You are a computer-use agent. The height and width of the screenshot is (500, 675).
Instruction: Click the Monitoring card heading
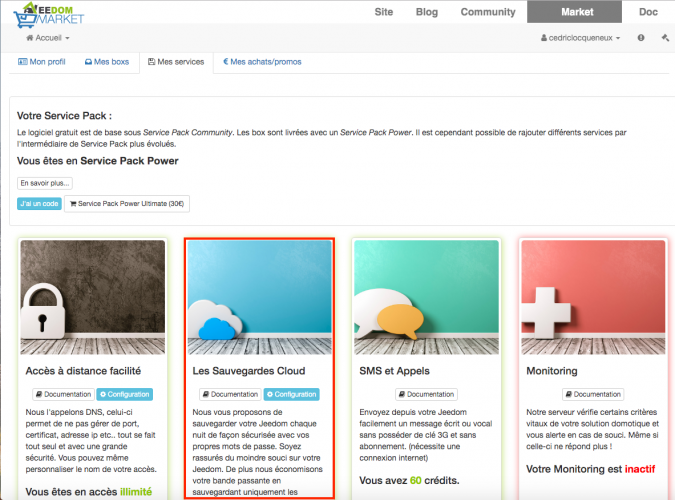point(552,371)
